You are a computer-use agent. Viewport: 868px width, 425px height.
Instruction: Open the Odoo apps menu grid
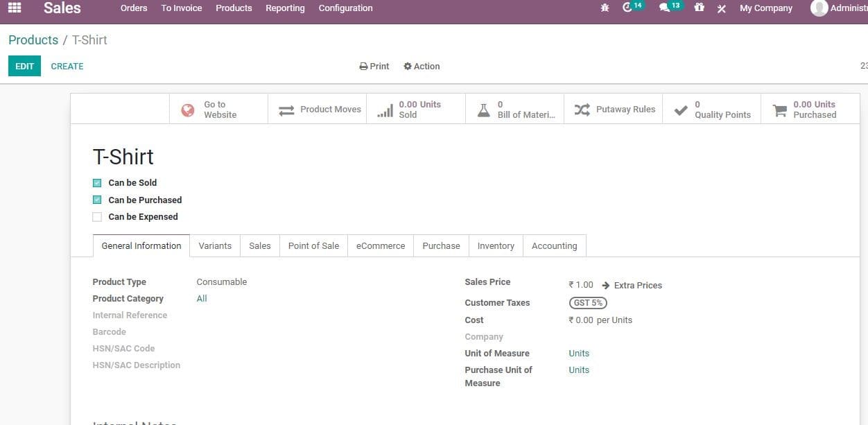click(13, 8)
